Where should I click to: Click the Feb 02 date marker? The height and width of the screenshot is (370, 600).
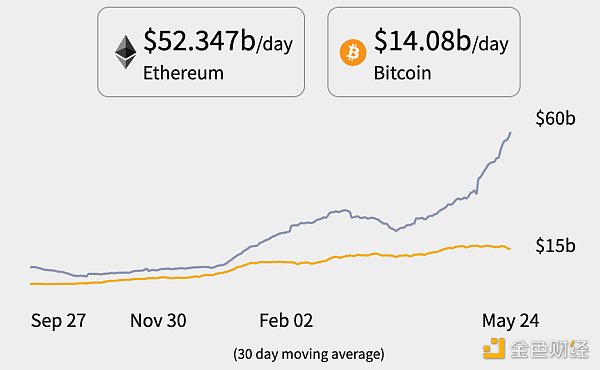point(286,320)
